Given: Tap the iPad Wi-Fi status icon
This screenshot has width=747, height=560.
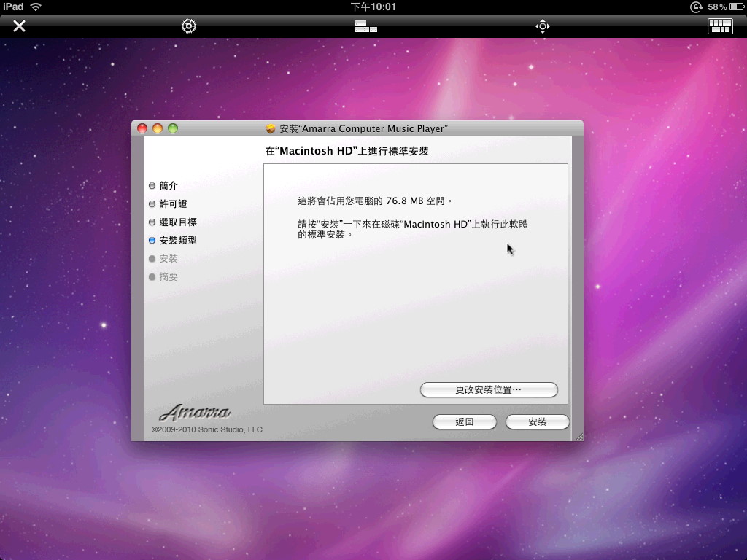Looking at the screenshot, I should pos(36,7).
